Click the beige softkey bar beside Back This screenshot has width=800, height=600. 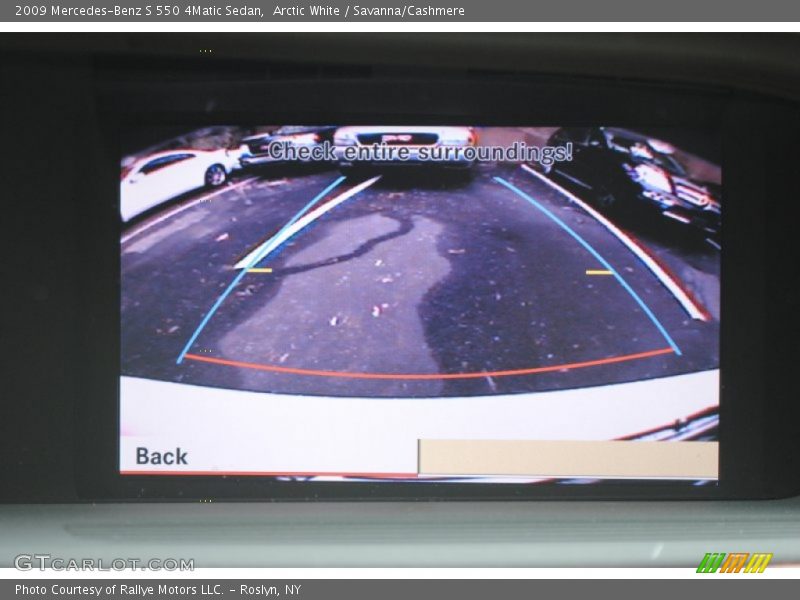tap(568, 458)
